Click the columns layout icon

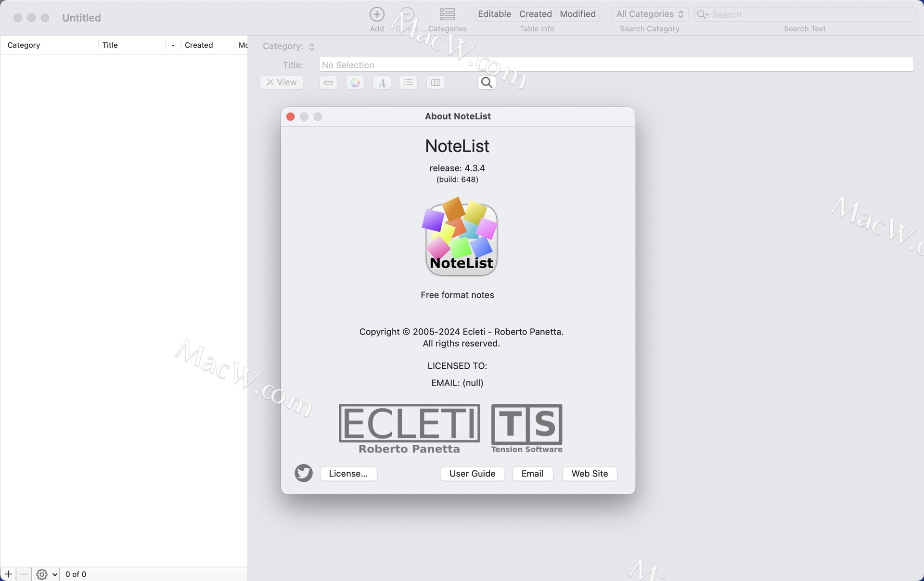[436, 83]
